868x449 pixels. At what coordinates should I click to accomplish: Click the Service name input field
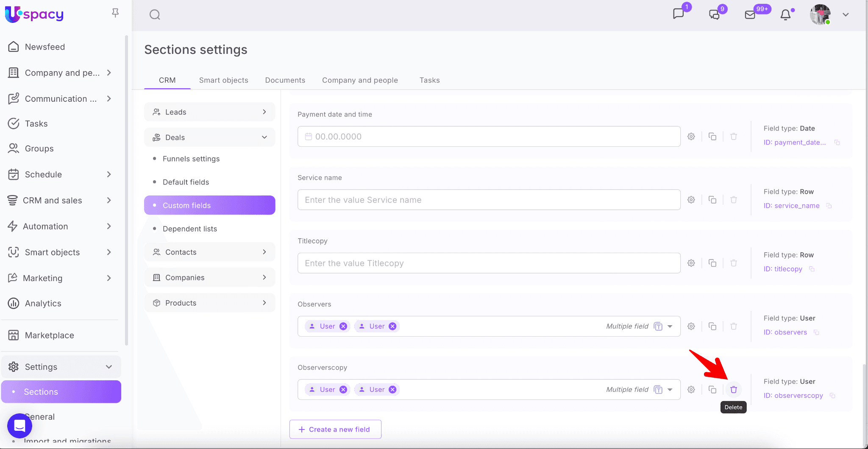(x=489, y=200)
